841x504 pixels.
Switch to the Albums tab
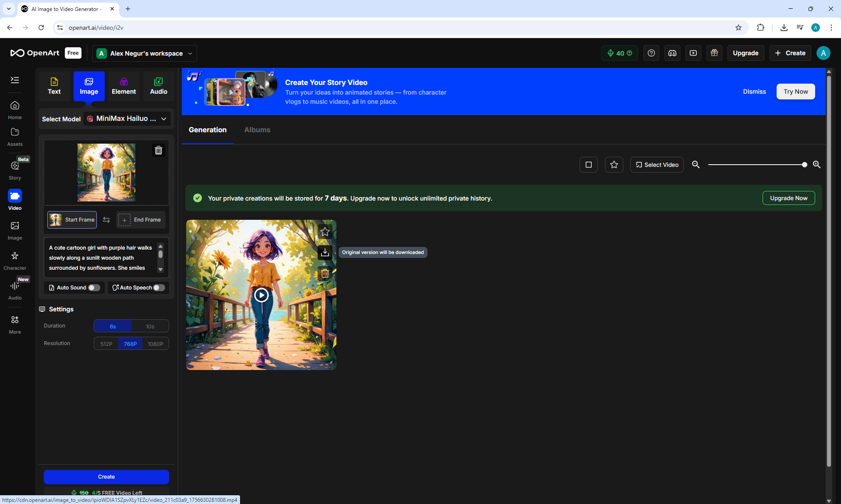(x=257, y=130)
